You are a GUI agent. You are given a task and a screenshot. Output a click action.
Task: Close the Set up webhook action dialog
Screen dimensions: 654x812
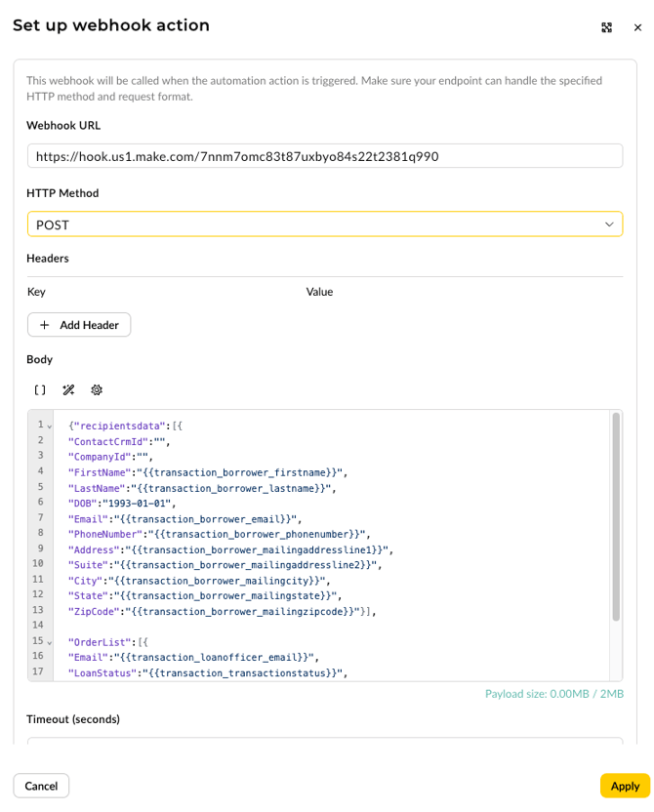(x=637, y=27)
